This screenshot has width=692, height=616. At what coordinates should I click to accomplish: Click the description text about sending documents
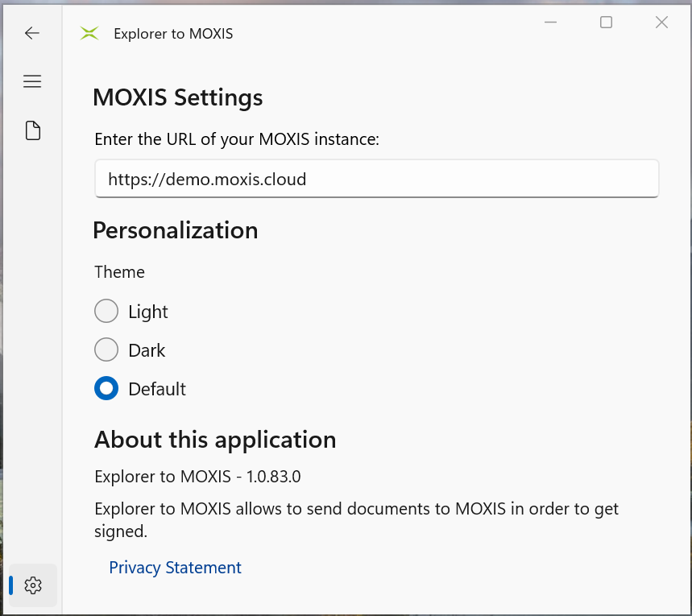click(357, 520)
